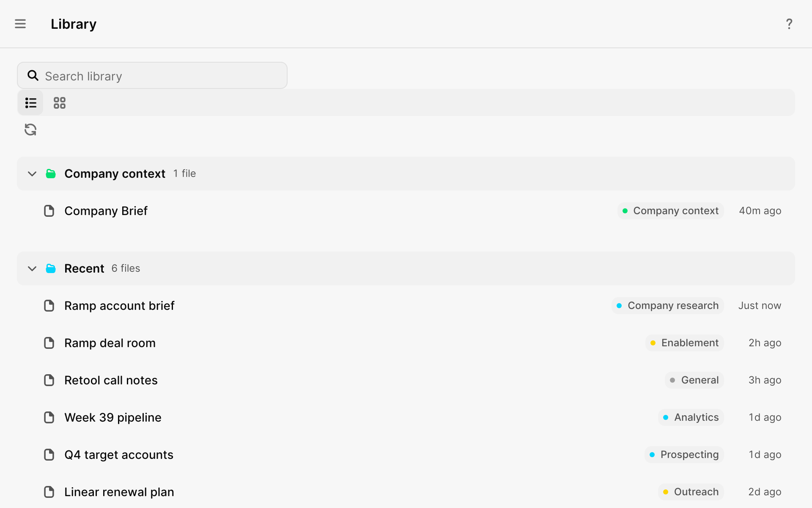Click the 40m ago timestamp
Image resolution: width=812 pixels, height=508 pixels.
760,211
